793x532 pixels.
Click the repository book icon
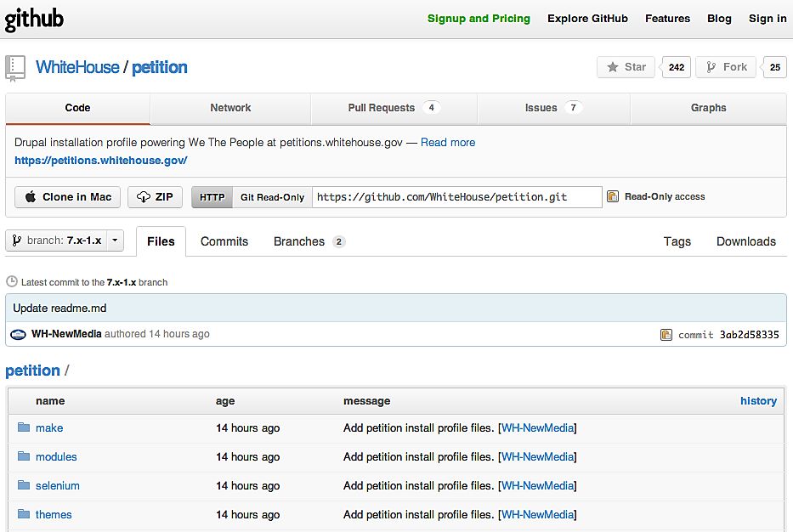click(x=15, y=68)
